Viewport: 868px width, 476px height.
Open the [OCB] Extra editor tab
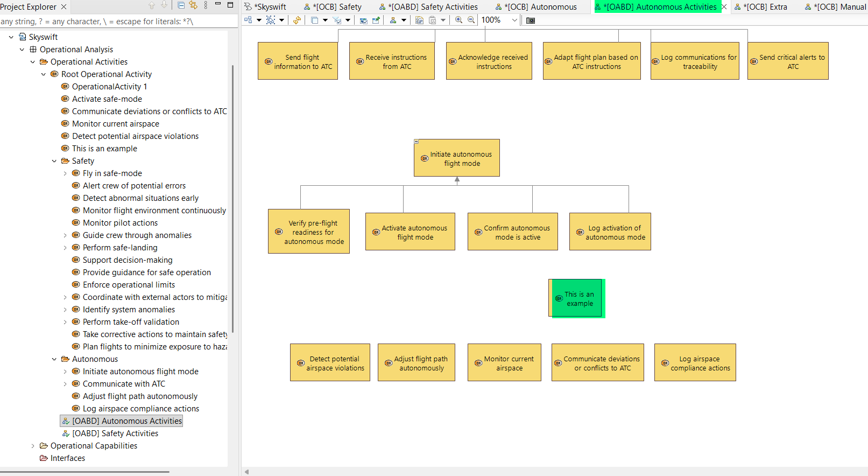tap(765, 7)
